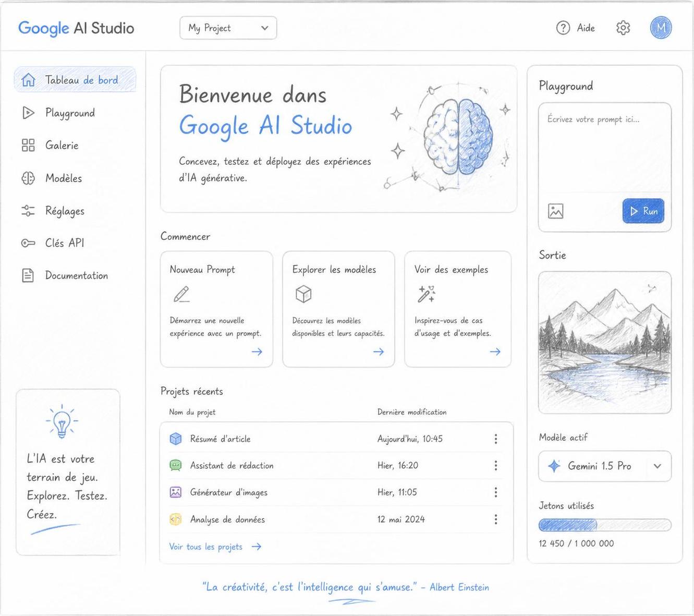Click the Dernière modification column header
Screen dimensions: 694x616
click(x=412, y=412)
